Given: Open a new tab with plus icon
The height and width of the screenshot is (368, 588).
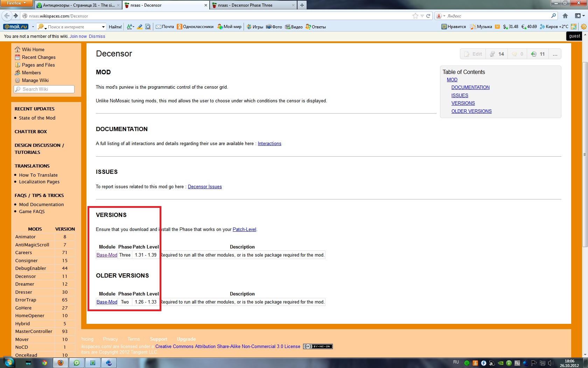Looking at the screenshot, I should pyautogui.click(x=302, y=5).
